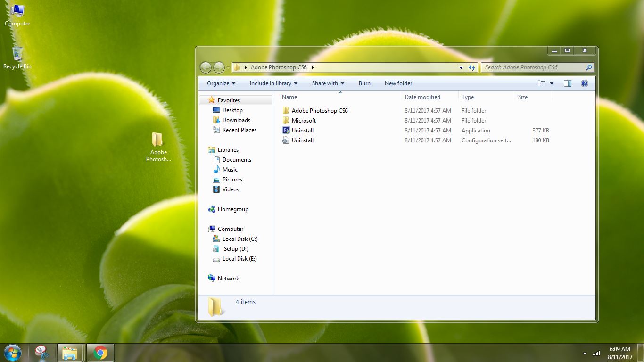Screen dimensions: 644x362
Task: Click the 180 KB size value
Action: click(540, 140)
